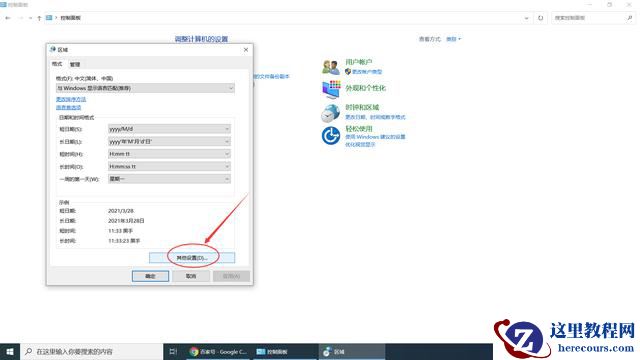Open the 轻松使用 blue circular icon
This screenshot has width=640, height=360.
click(331, 136)
